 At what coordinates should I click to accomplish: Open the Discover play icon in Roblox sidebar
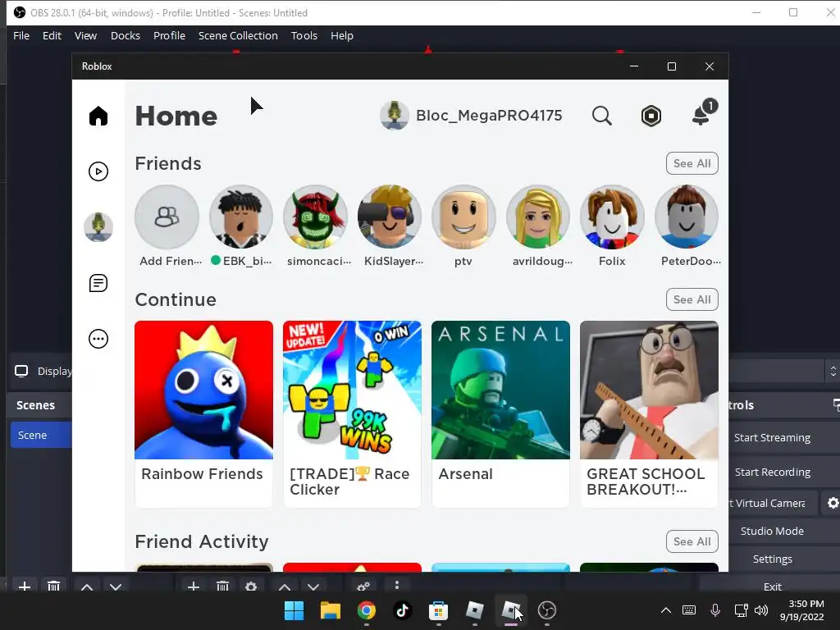pos(98,171)
